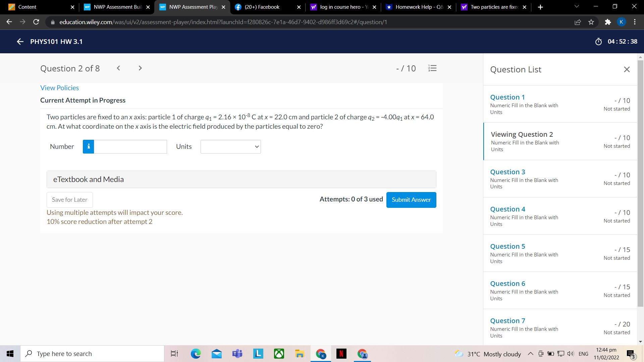The height and width of the screenshot is (362, 644).
Task: Open the View Policies link
Action: pos(59,88)
